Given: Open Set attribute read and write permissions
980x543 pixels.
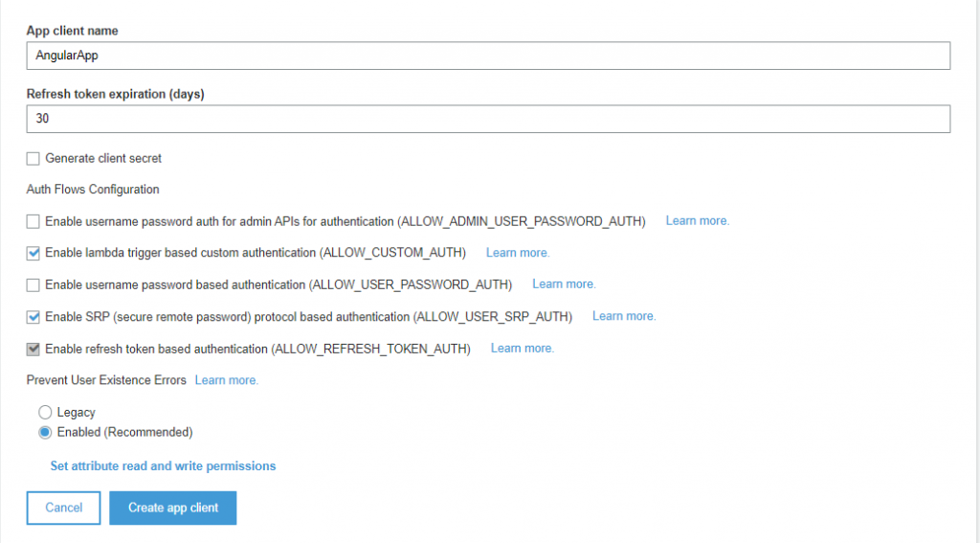Looking at the screenshot, I should (163, 466).
